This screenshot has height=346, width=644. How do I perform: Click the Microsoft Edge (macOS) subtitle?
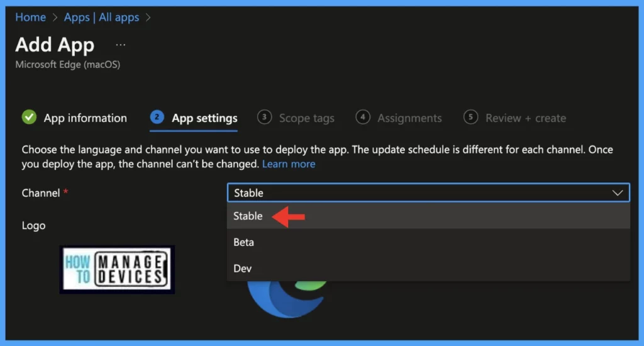pos(68,65)
